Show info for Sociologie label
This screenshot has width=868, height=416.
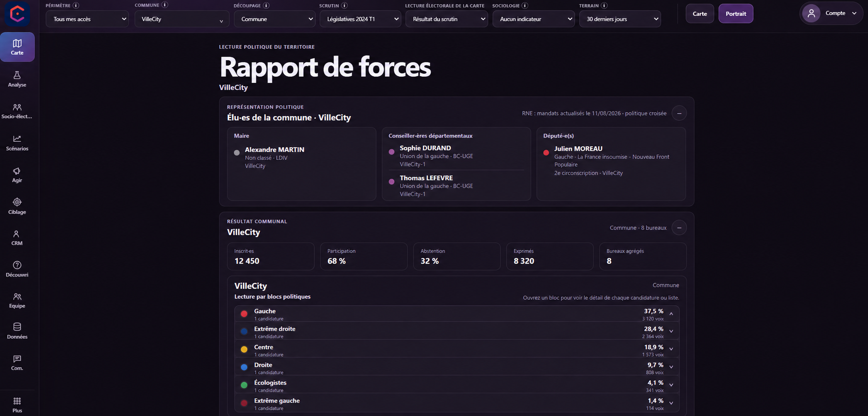pyautogui.click(x=525, y=6)
